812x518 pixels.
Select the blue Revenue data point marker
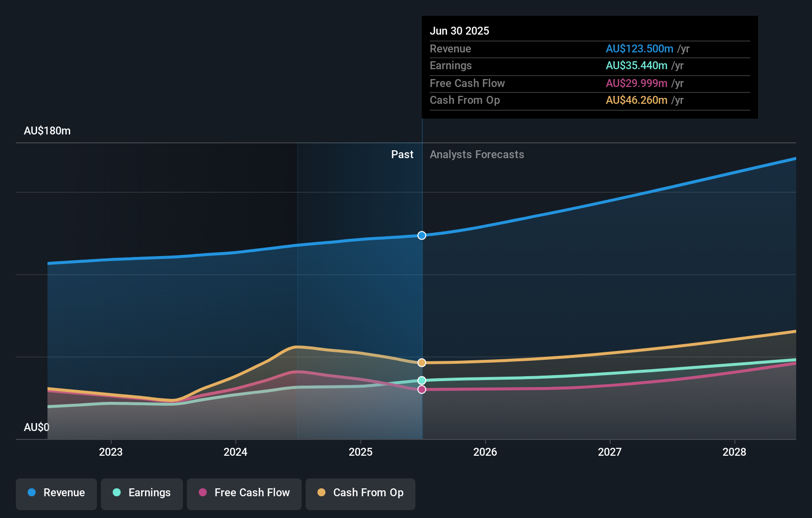tap(421, 235)
